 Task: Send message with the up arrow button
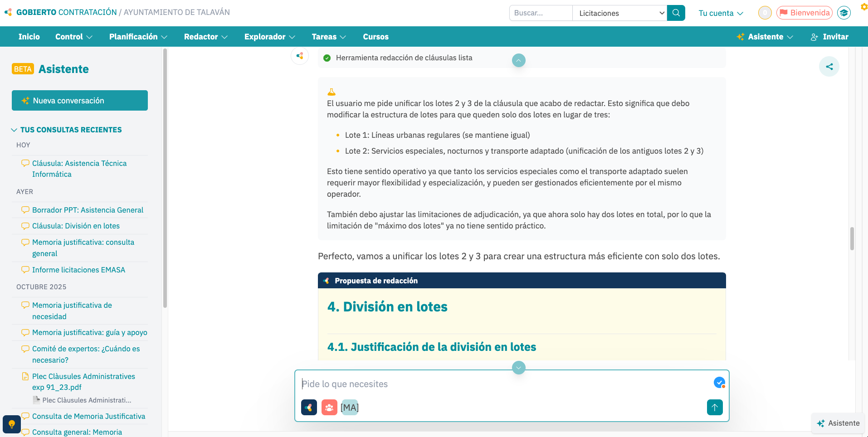[714, 408]
